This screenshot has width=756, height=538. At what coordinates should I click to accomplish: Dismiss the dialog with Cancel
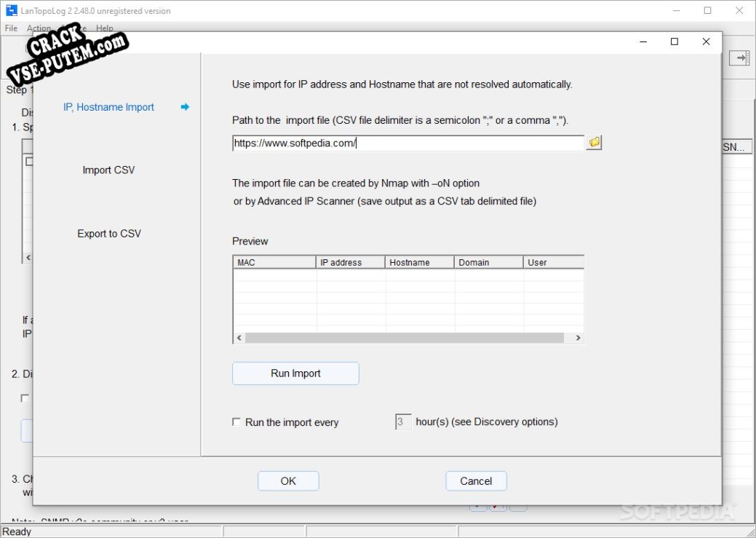476,480
